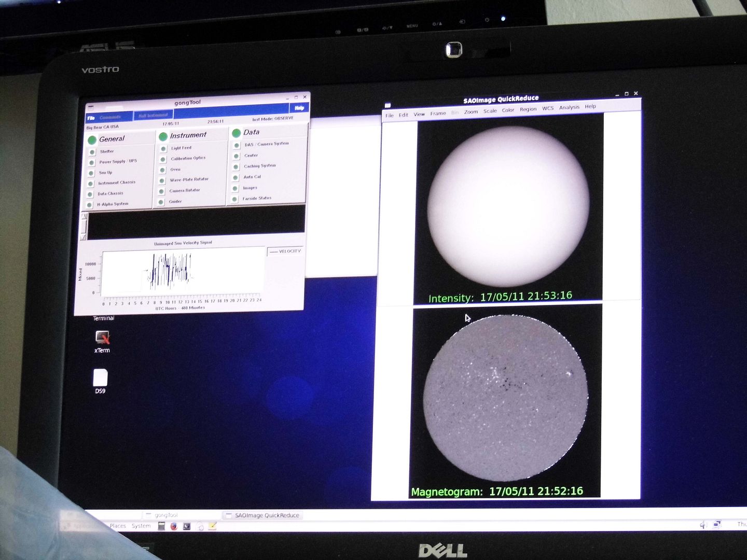This screenshot has height=560, width=747.
Task: Click the Farside Status light
Action: [234, 199]
